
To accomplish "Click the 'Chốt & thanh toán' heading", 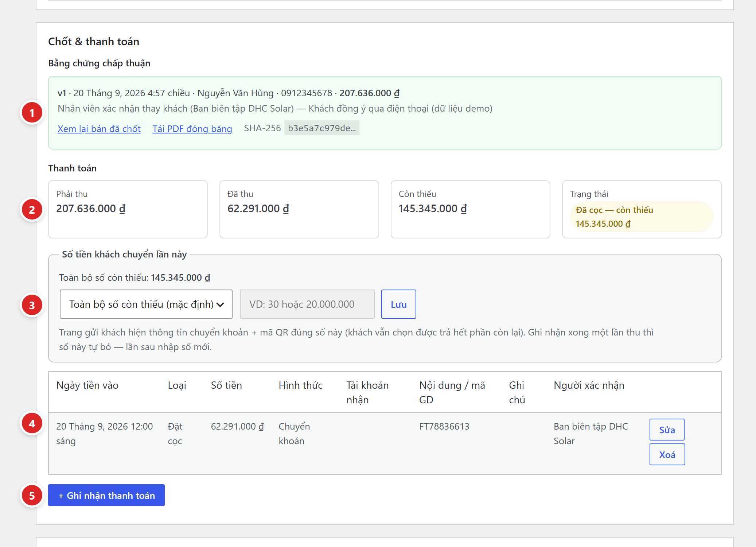I will (x=94, y=42).
